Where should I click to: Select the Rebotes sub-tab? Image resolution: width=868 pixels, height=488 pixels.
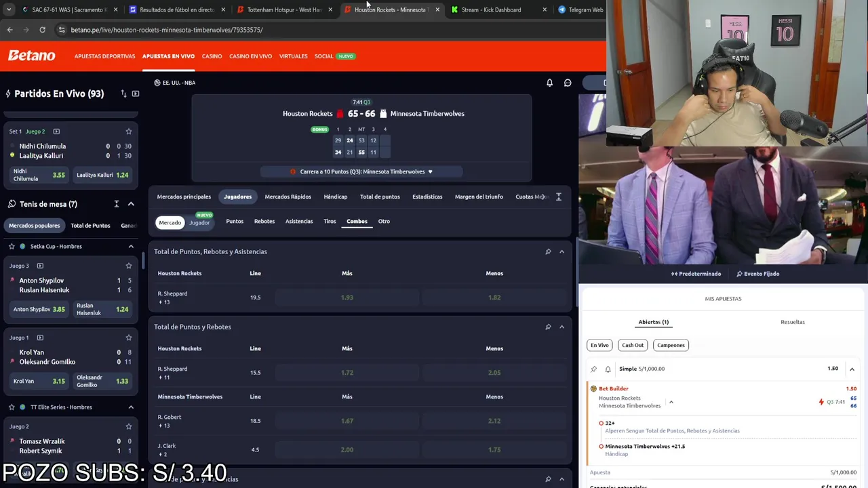click(x=264, y=221)
